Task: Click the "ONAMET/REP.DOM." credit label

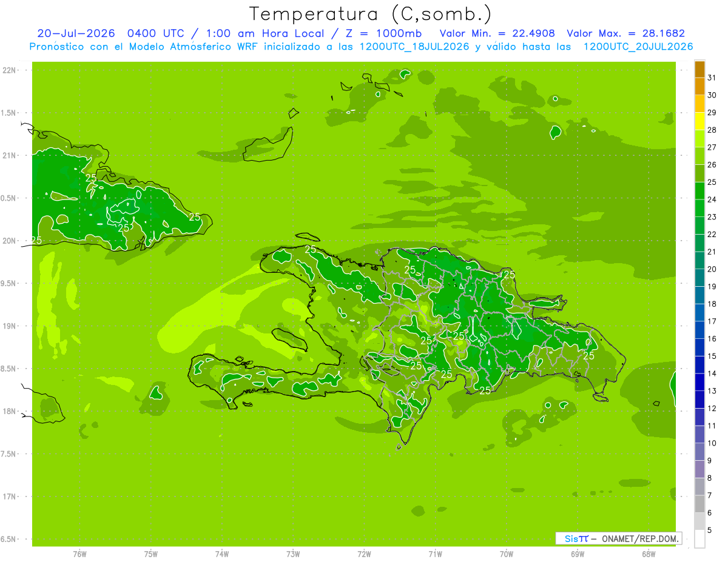Action: (x=639, y=538)
